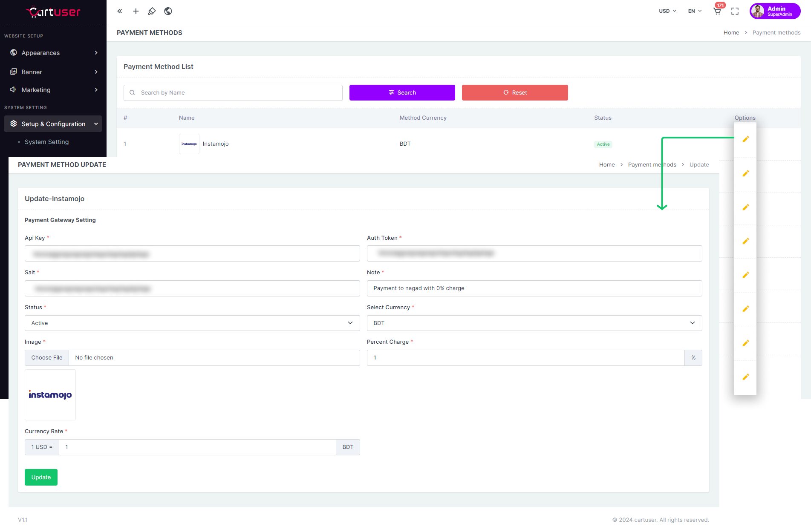811x532 pixels.
Task: Open the Select Currency BDT dropdown
Action: point(534,323)
